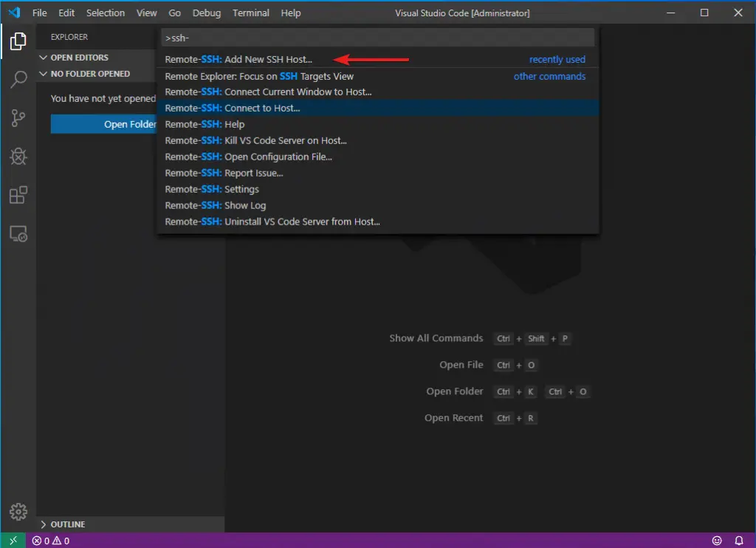Select Remote-SSH: Report Issue command
Viewport: 756px width, 548px height.
[x=378, y=173]
